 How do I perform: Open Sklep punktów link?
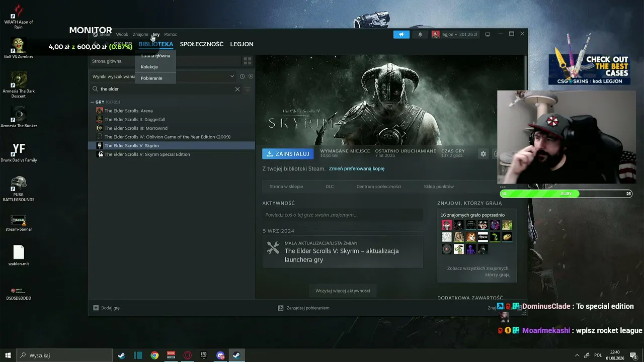pos(439,187)
